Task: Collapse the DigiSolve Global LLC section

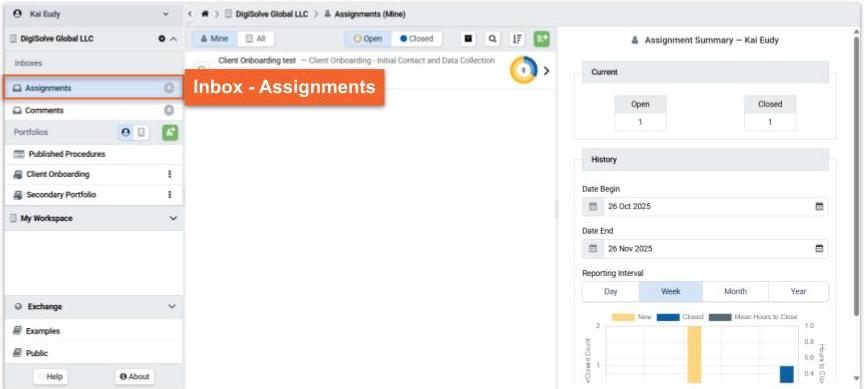Action: click(x=173, y=39)
